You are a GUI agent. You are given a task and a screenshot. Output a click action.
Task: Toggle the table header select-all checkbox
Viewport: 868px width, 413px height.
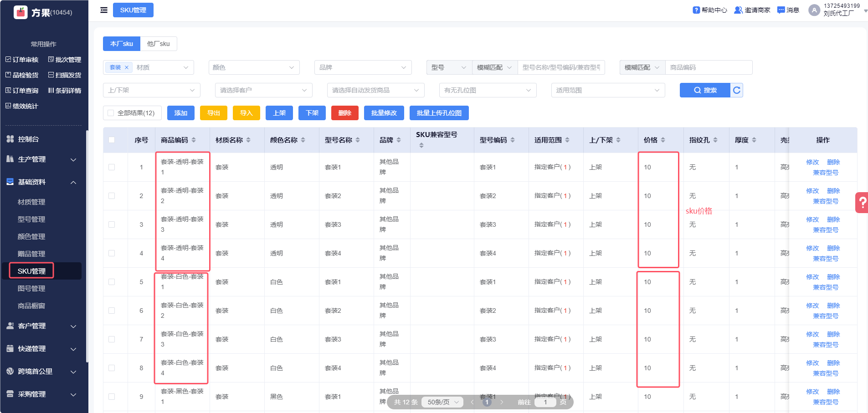pos(112,140)
